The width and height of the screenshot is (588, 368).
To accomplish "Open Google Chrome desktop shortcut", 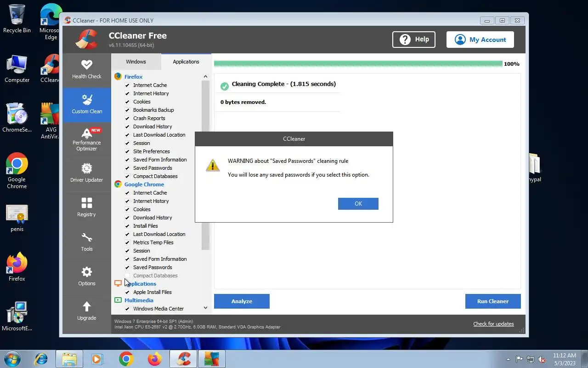I will [17, 171].
